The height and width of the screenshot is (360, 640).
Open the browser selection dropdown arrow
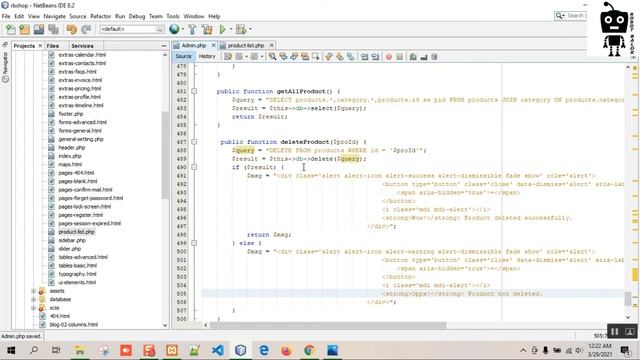(x=182, y=29)
